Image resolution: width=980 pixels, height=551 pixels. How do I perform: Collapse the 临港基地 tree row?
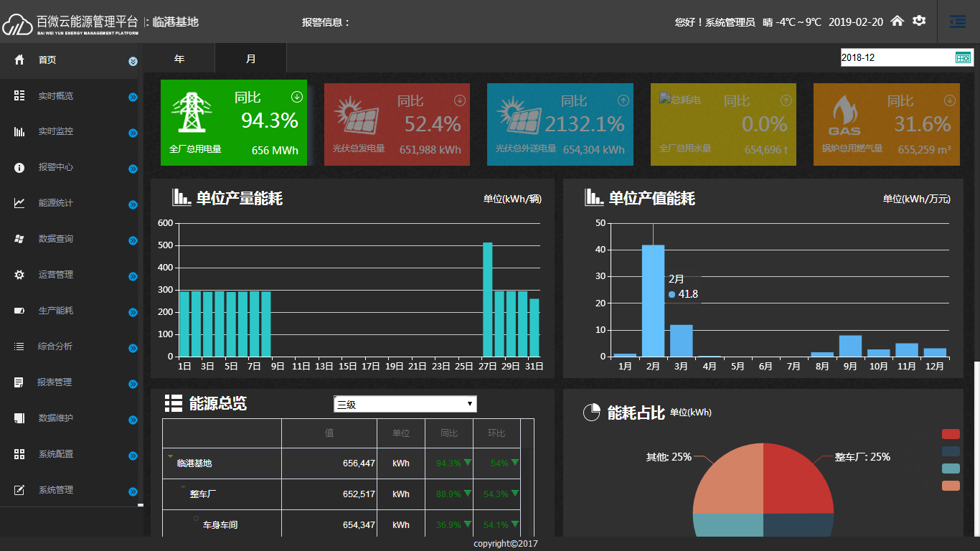pos(171,456)
